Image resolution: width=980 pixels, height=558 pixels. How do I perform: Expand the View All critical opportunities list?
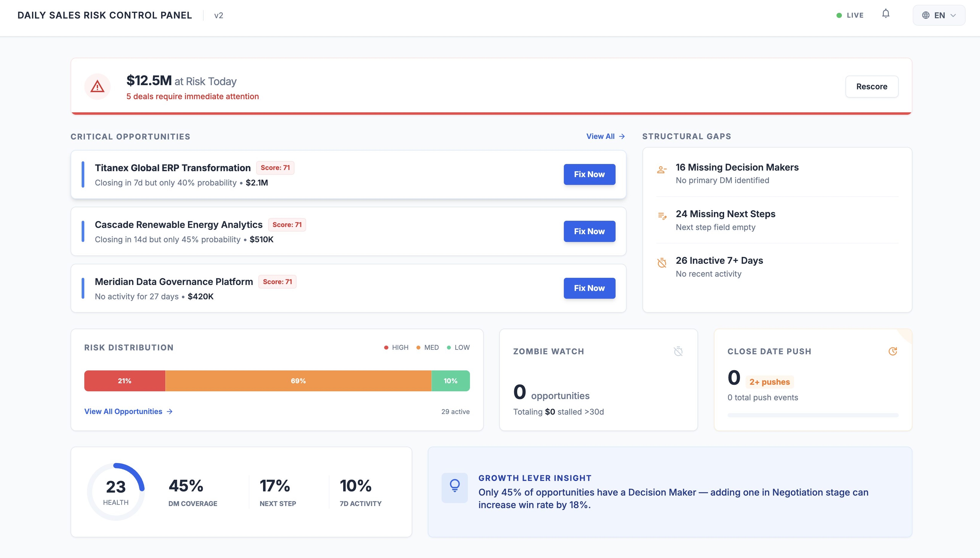point(605,136)
